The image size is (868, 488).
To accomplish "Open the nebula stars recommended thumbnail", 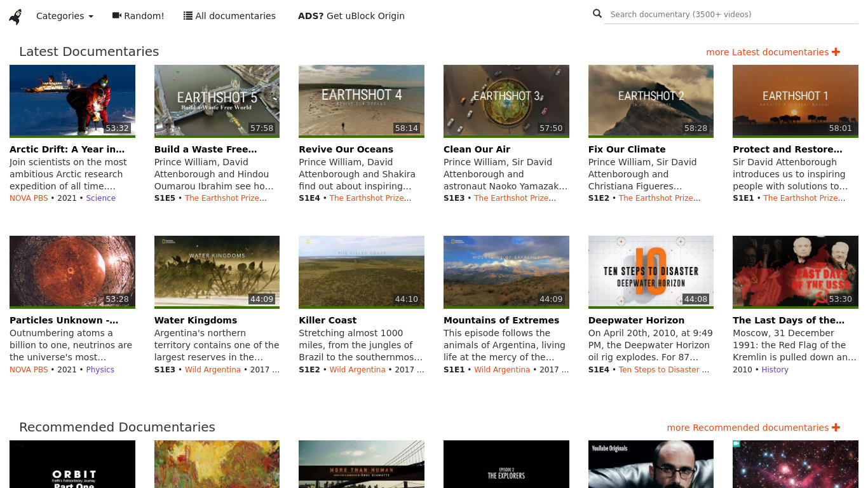I will [x=796, y=464].
